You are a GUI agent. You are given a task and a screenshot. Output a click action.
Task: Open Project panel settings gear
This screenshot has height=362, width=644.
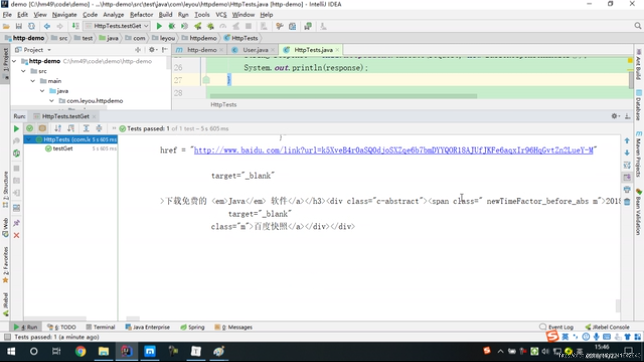click(153, 50)
